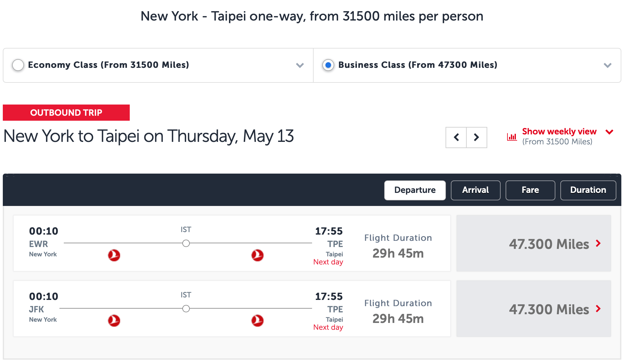Open Show weekly view link
Viewport: 626px width, 364px height.
coord(559,132)
